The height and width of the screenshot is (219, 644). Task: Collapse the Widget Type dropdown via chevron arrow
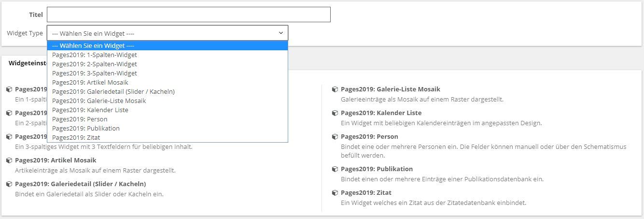(281, 33)
